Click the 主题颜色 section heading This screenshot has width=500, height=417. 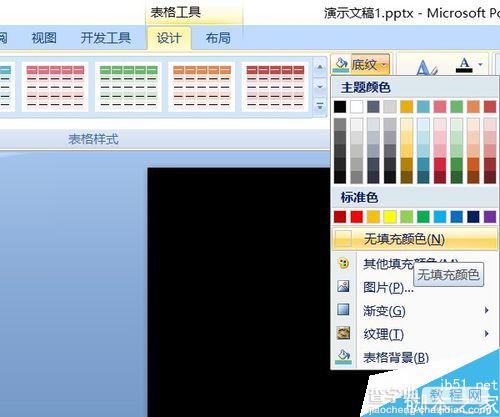(365, 87)
